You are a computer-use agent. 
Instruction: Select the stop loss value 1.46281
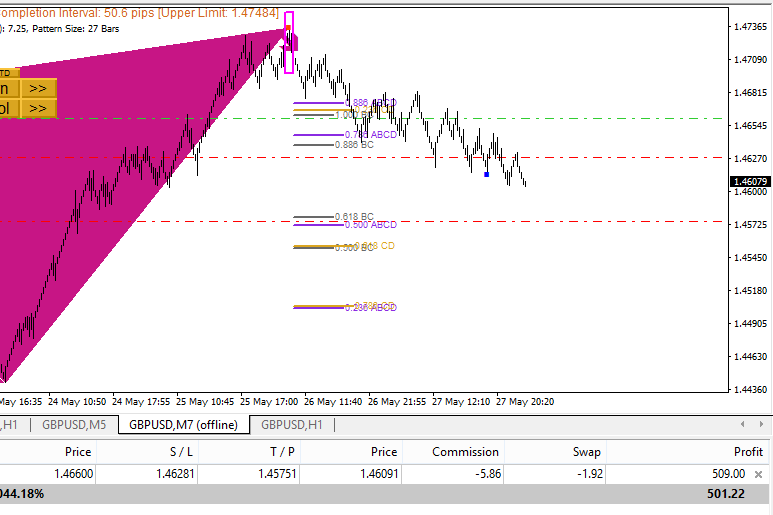pos(175,474)
